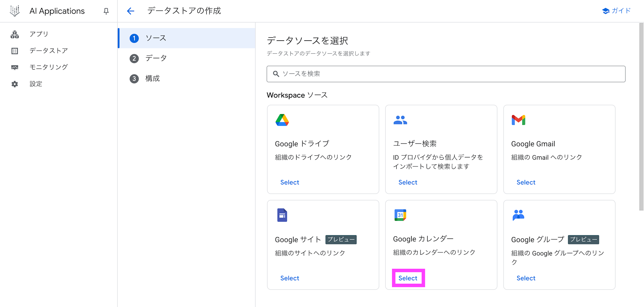Select Google Gmail as the source

[526, 182]
